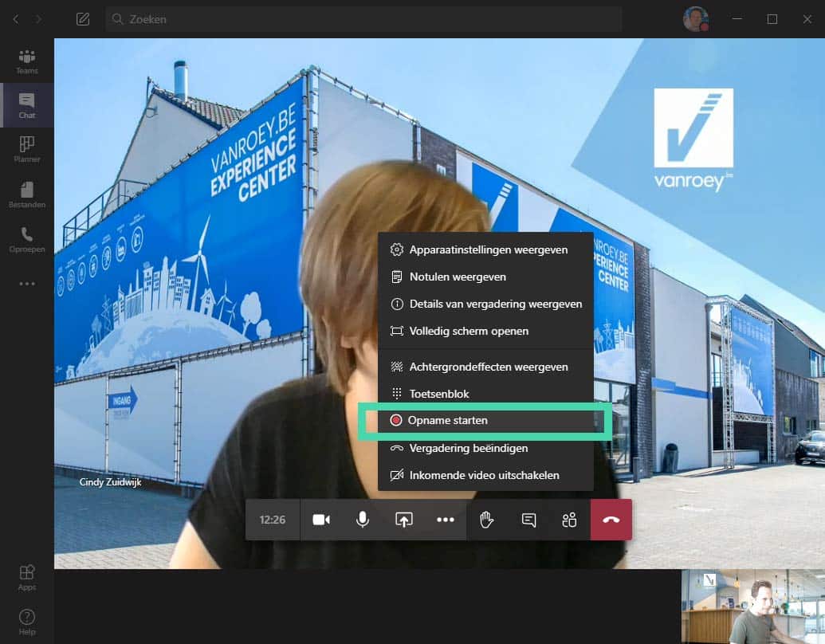Choose Achtergrondeffecten weergeven
825x644 pixels.
[485, 367]
